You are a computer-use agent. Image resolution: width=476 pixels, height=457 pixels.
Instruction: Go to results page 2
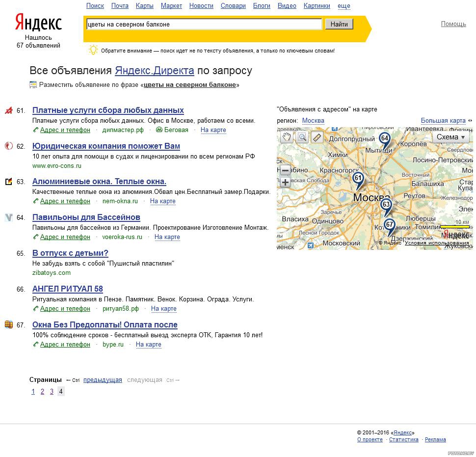click(x=42, y=391)
